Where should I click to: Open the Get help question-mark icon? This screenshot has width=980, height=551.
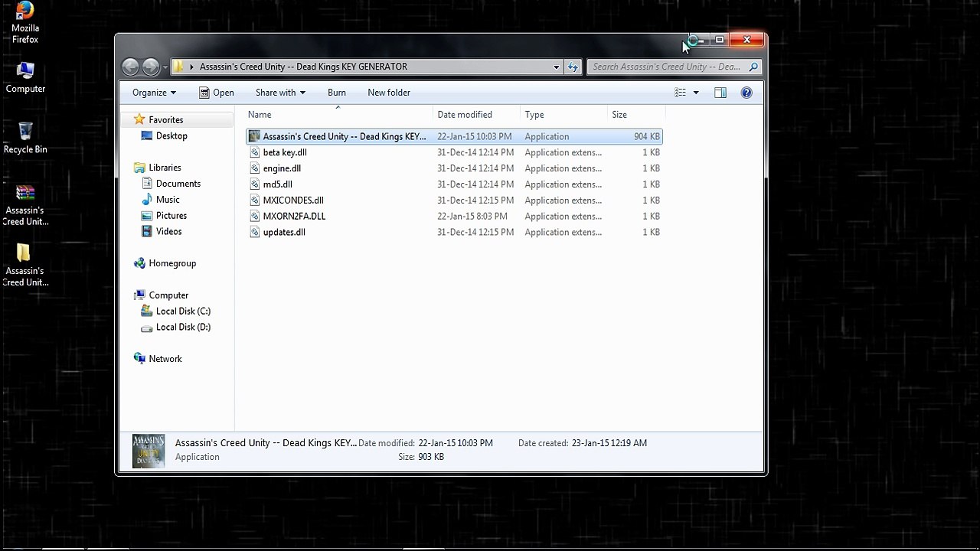(746, 93)
